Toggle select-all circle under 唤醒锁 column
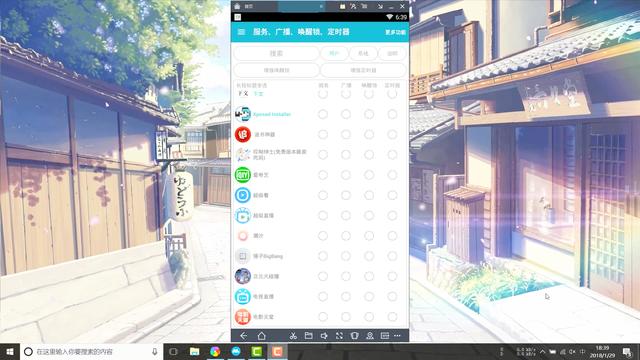The width and height of the screenshot is (640, 360). (369, 94)
